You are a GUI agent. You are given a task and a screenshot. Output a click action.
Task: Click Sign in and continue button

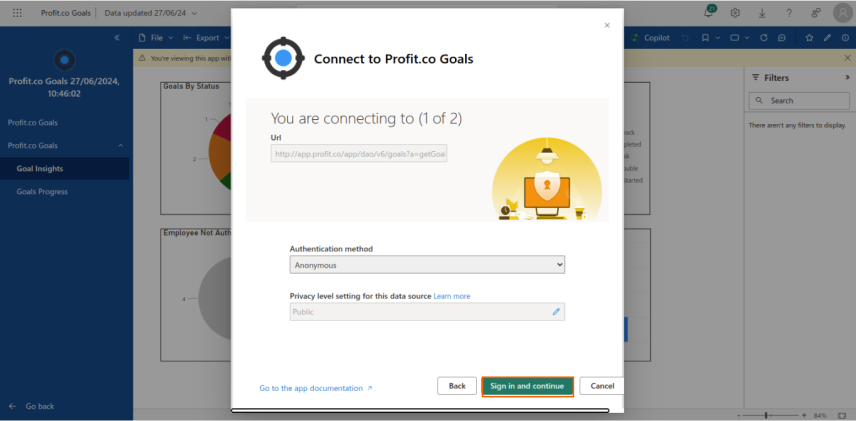[x=527, y=386]
